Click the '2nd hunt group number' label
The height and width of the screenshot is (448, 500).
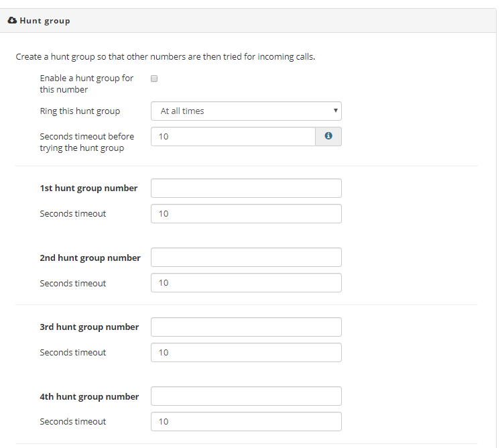click(x=90, y=258)
